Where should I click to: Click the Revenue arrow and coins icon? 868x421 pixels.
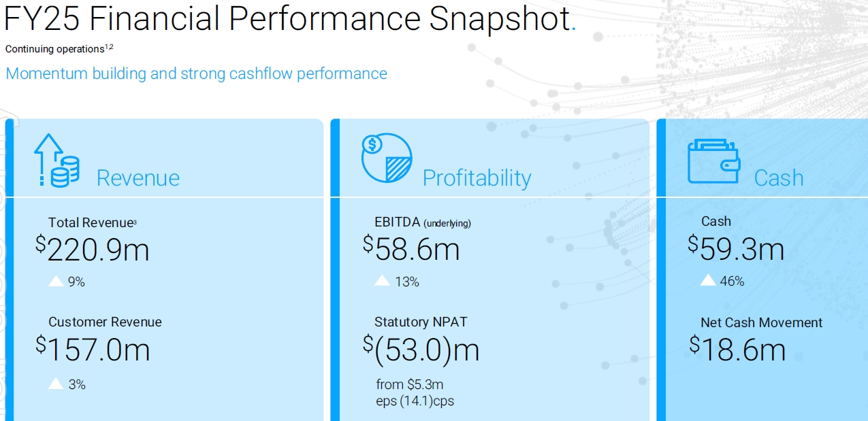(x=57, y=161)
